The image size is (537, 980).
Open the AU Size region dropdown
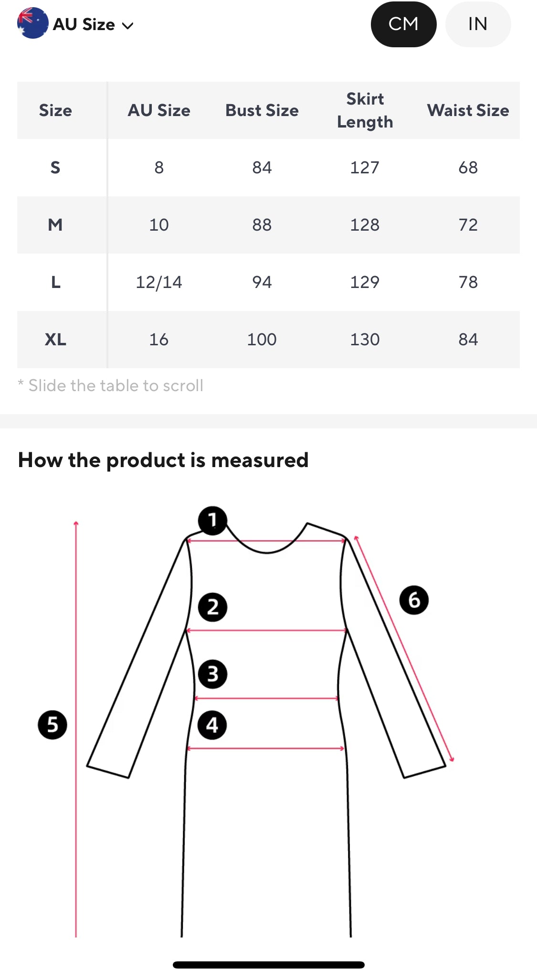pos(84,24)
